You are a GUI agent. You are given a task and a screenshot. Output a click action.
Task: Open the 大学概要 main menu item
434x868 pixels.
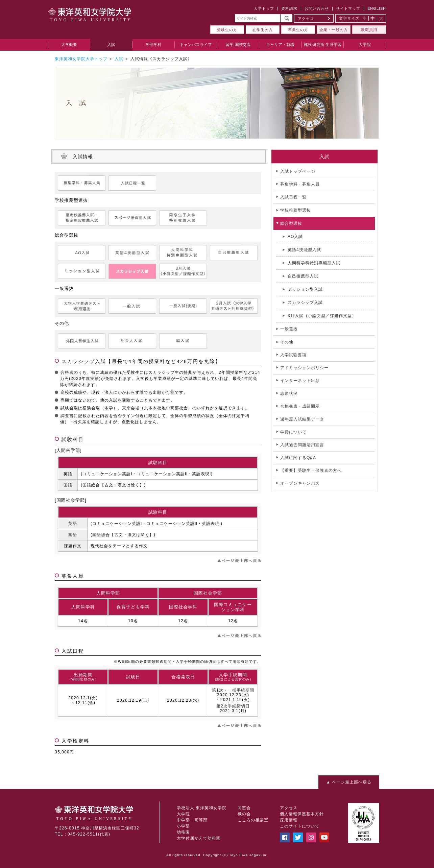point(69,45)
